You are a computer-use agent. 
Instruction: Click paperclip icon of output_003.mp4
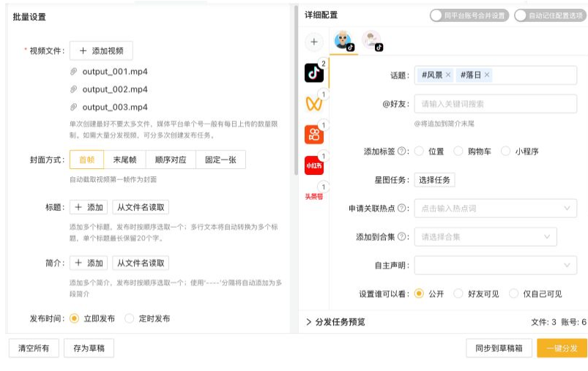[x=73, y=107]
